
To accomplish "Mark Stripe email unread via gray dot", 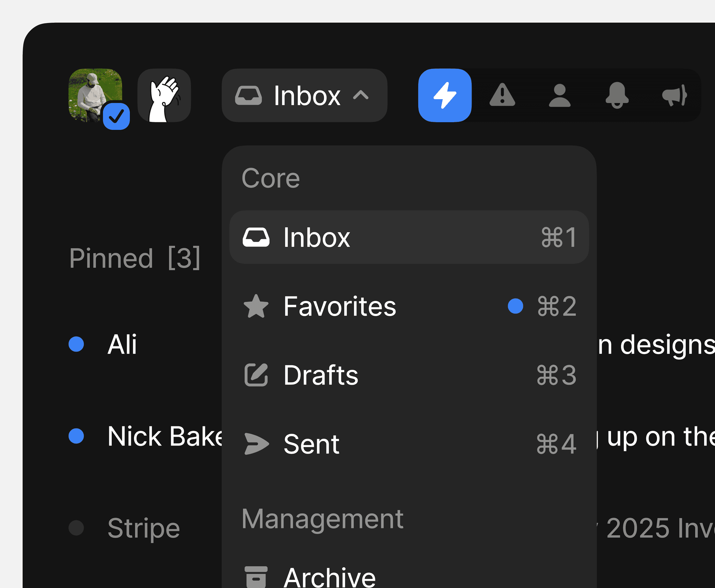I will point(76,528).
